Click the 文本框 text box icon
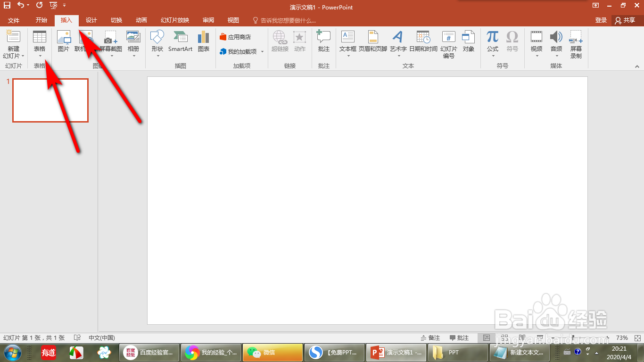 348,37
